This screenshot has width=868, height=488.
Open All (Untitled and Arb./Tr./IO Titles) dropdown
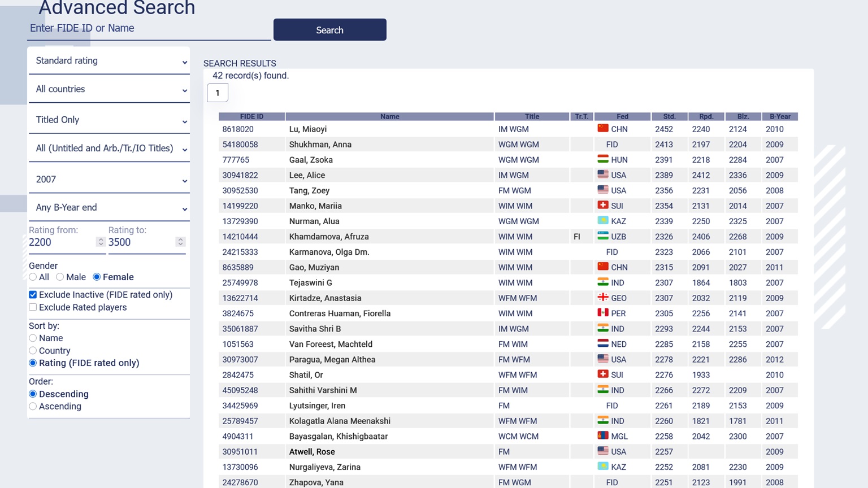click(x=109, y=149)
